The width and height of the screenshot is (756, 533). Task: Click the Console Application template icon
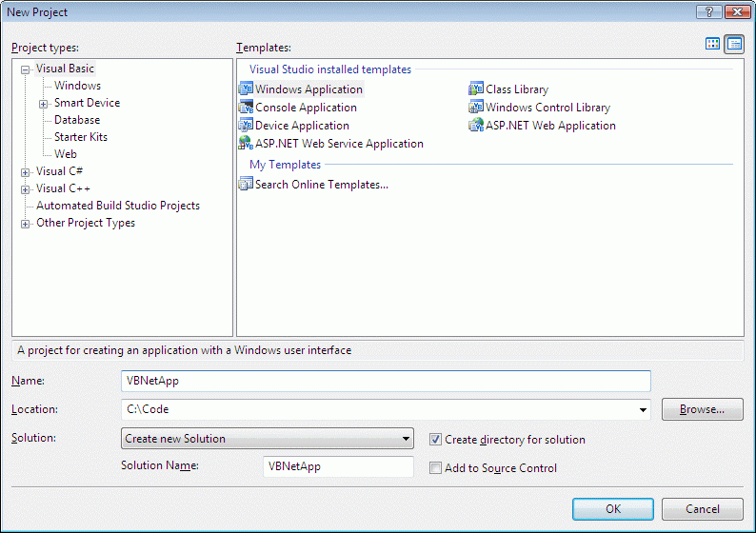pyautogui.click(x=246, y=107)
